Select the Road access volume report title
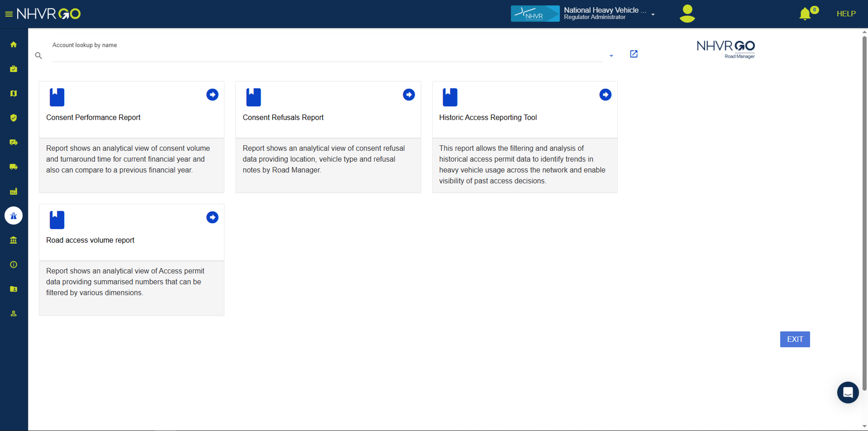This screenshot has height=431, width=868. tap(90, 240)
